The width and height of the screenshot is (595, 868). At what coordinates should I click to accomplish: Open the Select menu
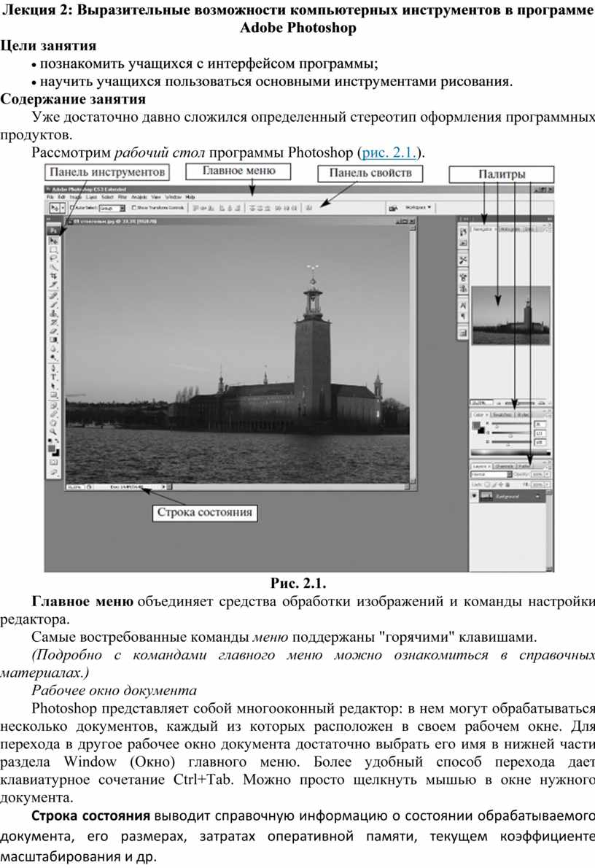point(107,196)
